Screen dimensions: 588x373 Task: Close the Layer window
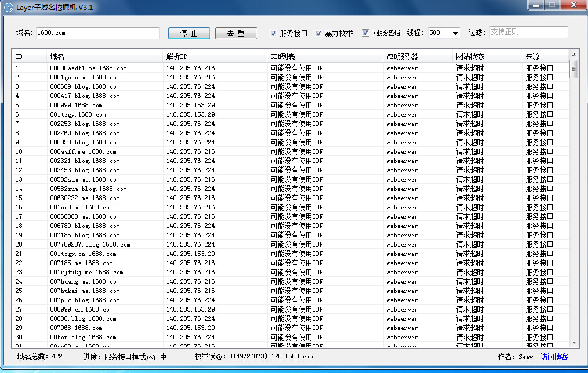pos(573,5)
